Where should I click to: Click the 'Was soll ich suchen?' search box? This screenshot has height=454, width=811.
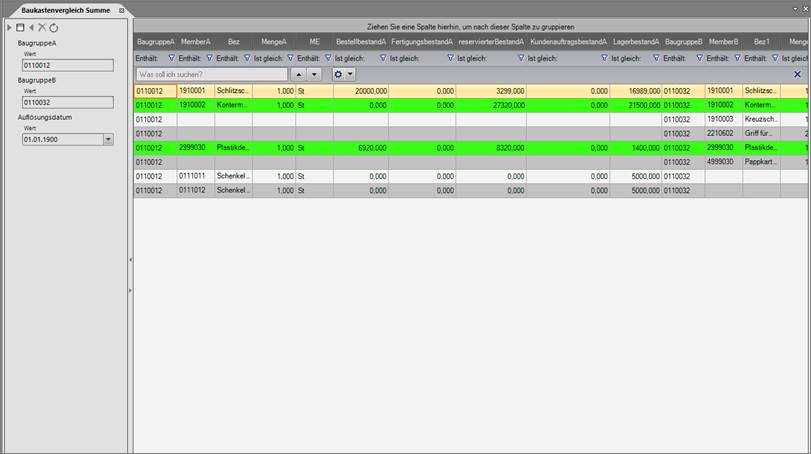pos(211,74)
